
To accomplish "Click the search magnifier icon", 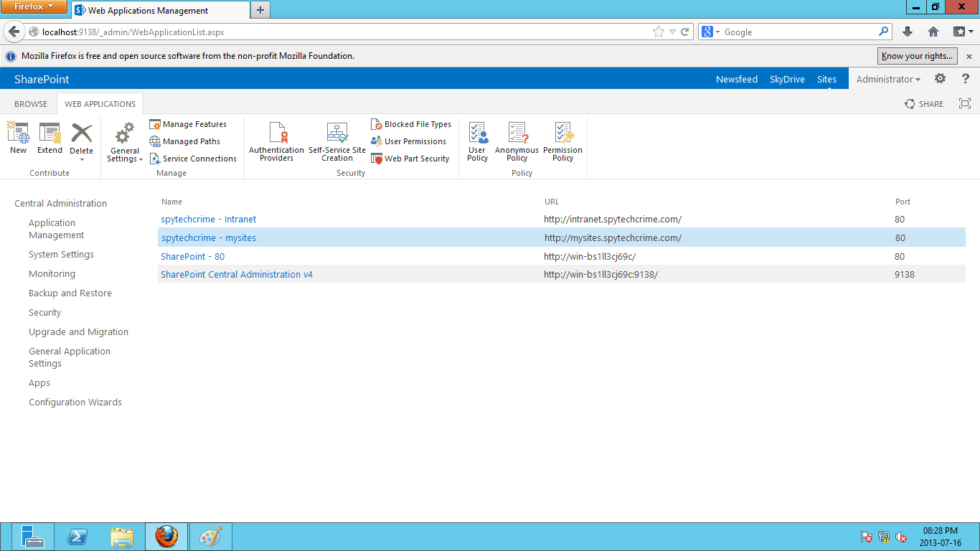I will pyautogui.click(x=884, y=32).
